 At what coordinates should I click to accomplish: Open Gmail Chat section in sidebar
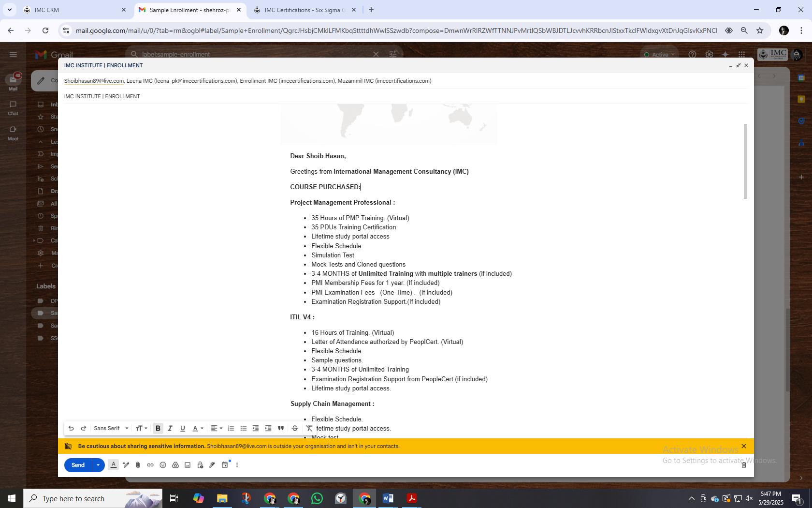tap(13, 108)
